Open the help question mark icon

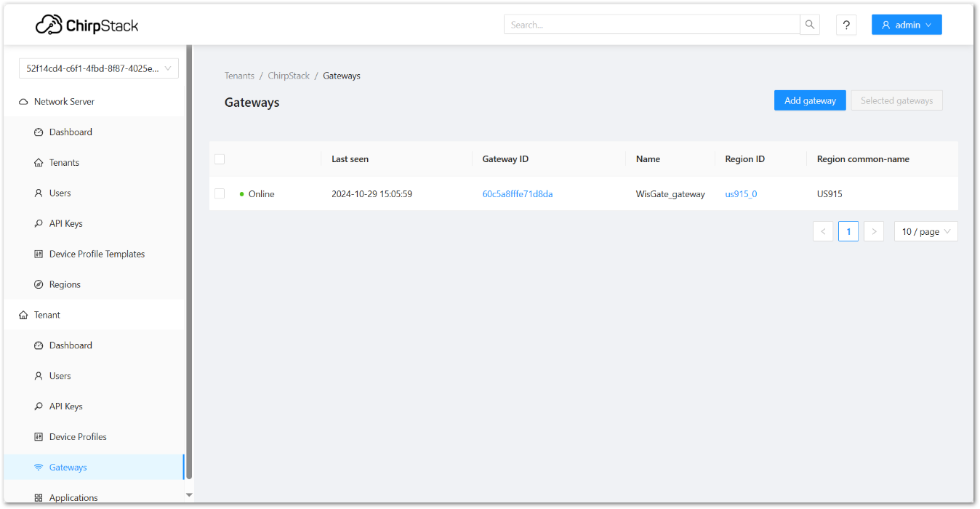point(846,25)
